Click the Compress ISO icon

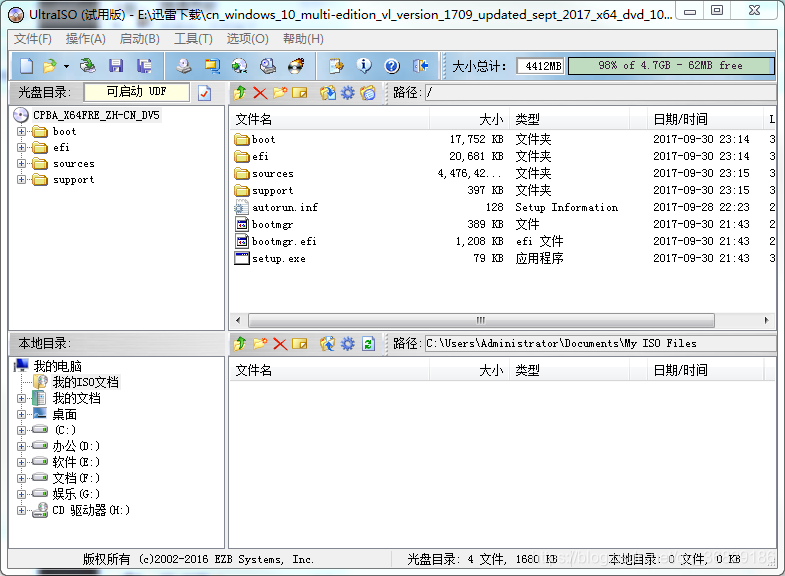point(212,66)
